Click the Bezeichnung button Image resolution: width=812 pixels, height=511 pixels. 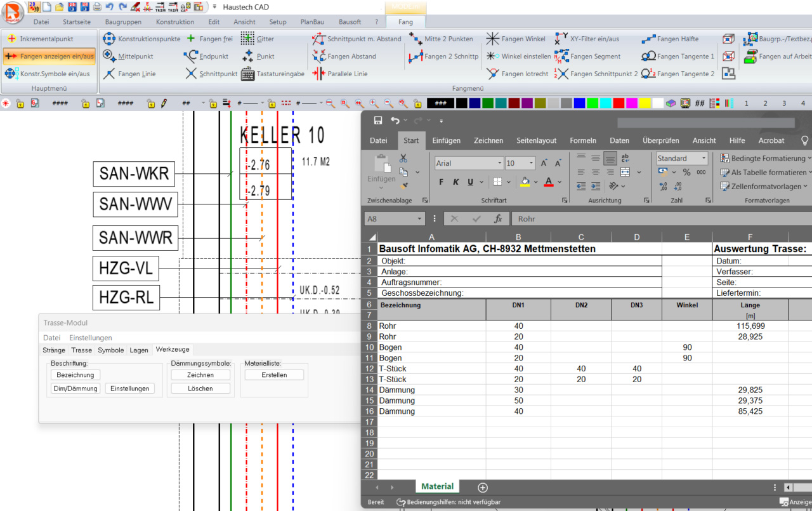click(x=75, y=375)
